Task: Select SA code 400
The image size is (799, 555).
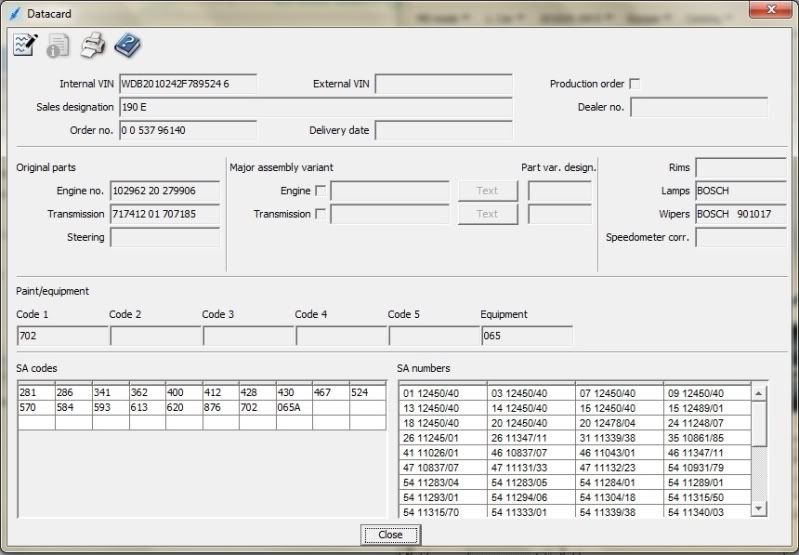Action: point(184,392)
